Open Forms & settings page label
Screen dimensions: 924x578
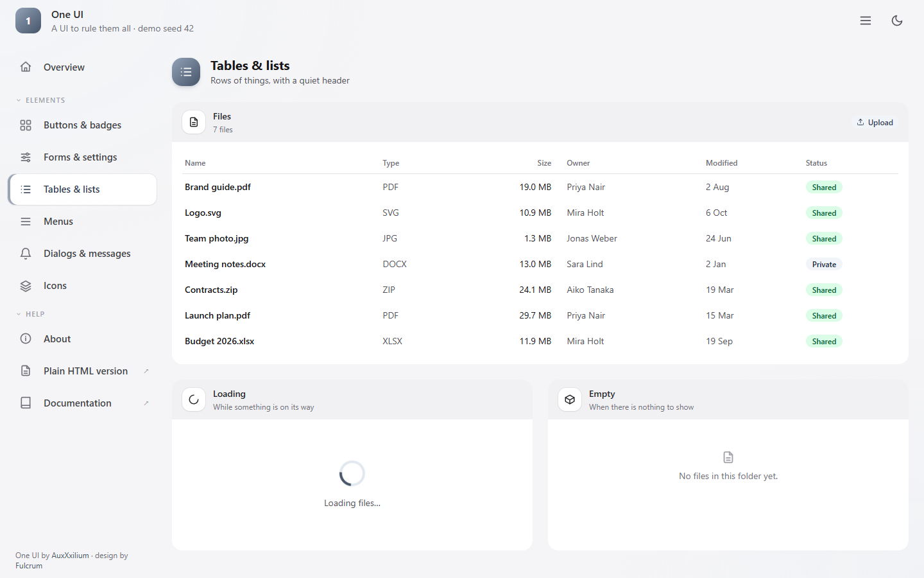80,157
